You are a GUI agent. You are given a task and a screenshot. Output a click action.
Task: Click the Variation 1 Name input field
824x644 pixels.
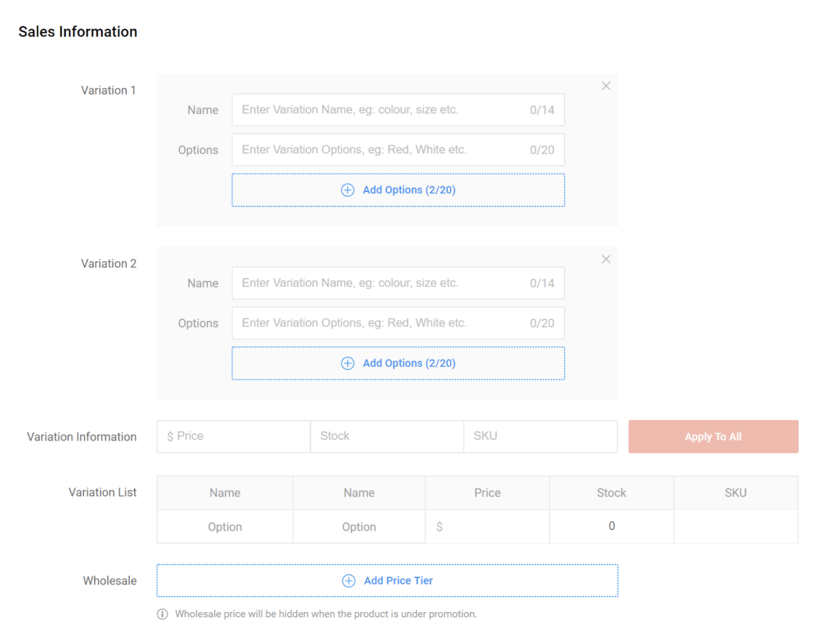pyautogui.click(x=398, y=109)
